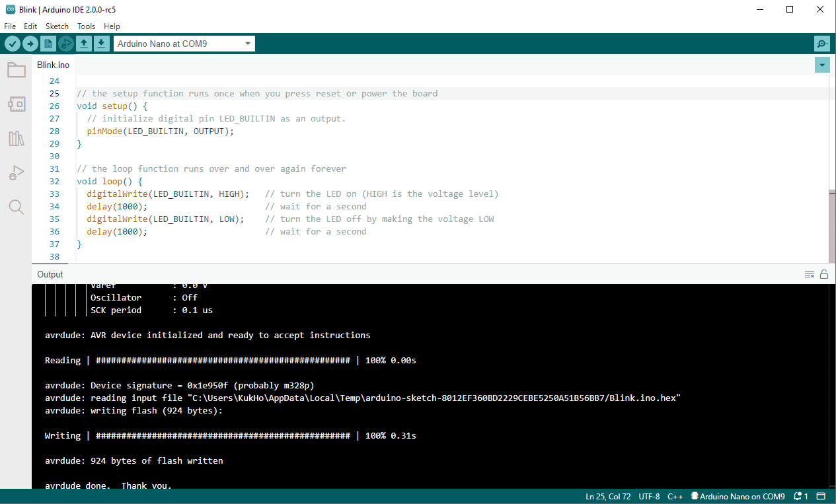Image resolution: width=836 pixels, height=504 pixels.
Task: Click Ln 25, Col 72 in status bar
Action: coord(608,496)
